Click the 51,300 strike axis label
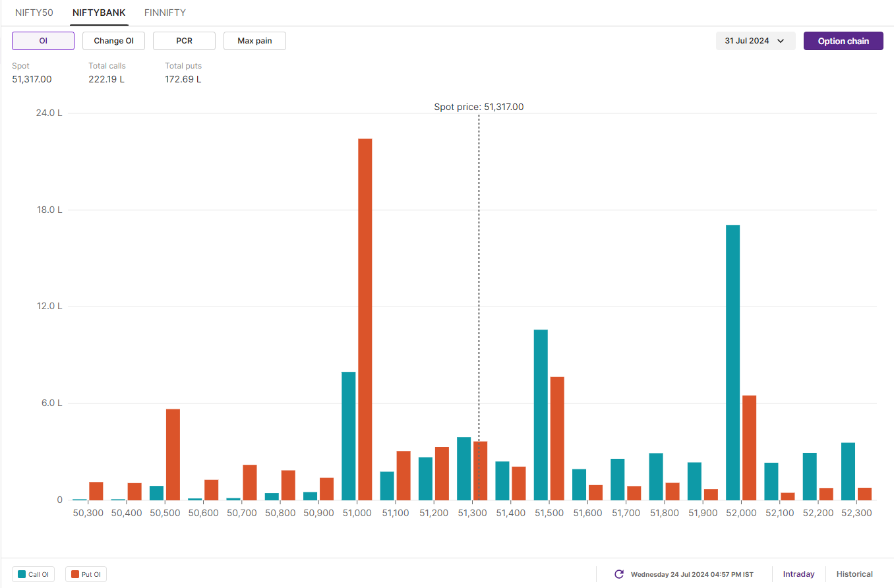 tap(472, 513)
